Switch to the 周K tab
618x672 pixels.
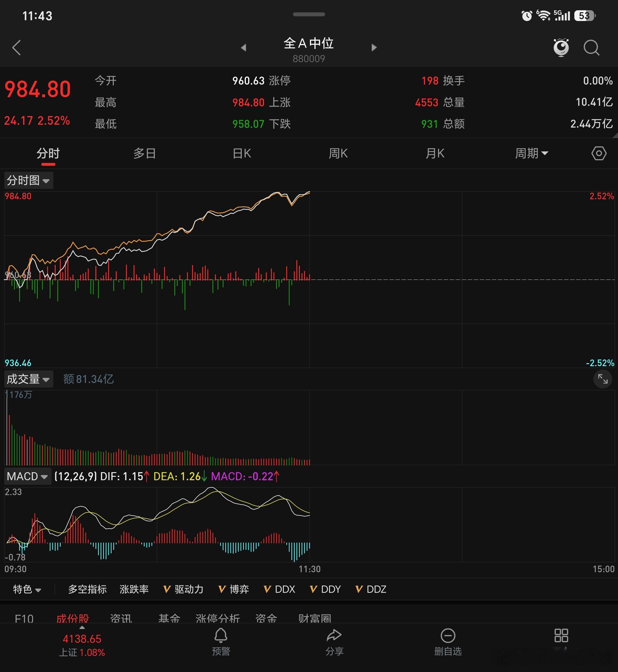[x=338, y=154]
